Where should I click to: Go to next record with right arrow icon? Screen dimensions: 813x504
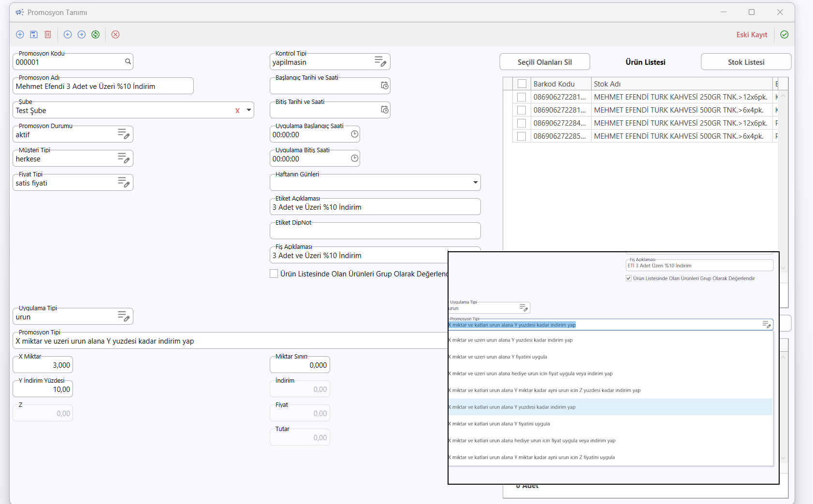[82, 34]
